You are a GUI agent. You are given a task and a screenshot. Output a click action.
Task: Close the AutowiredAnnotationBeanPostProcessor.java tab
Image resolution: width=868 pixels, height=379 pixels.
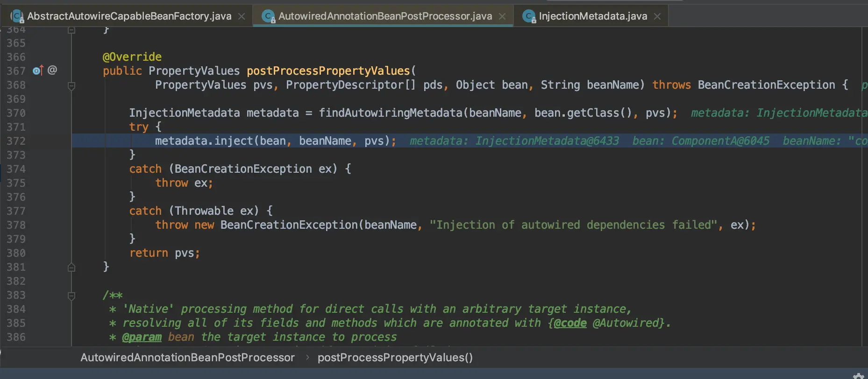502,16
